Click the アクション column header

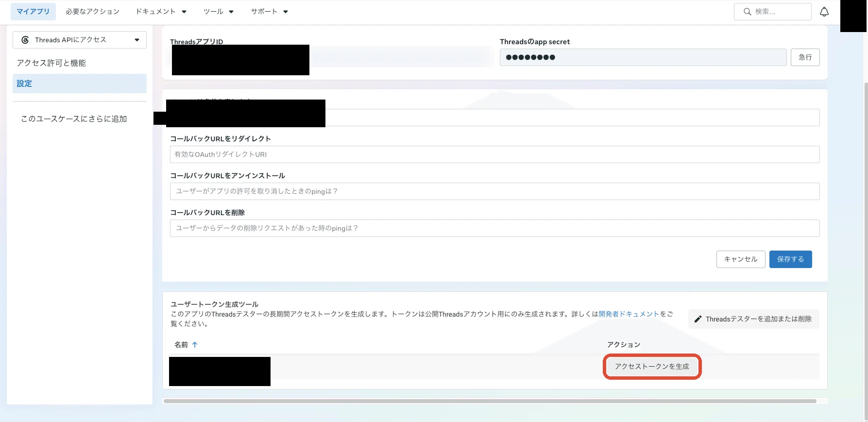point(623,345)
